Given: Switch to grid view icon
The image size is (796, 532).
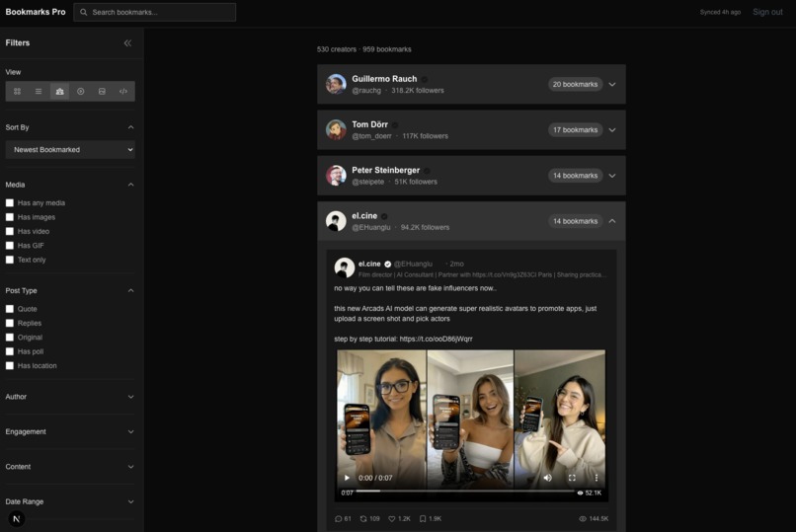Looking at the screenshot, I should click(x=17, y=91).
